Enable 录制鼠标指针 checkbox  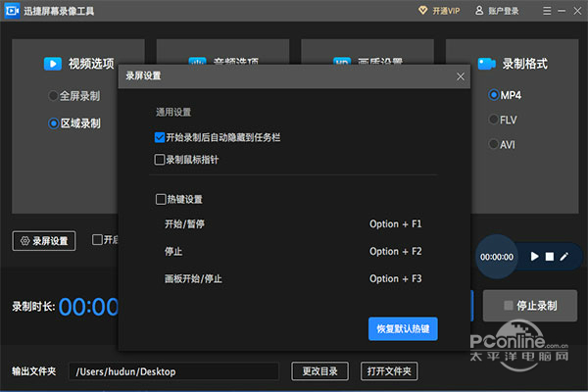[160, 160]
